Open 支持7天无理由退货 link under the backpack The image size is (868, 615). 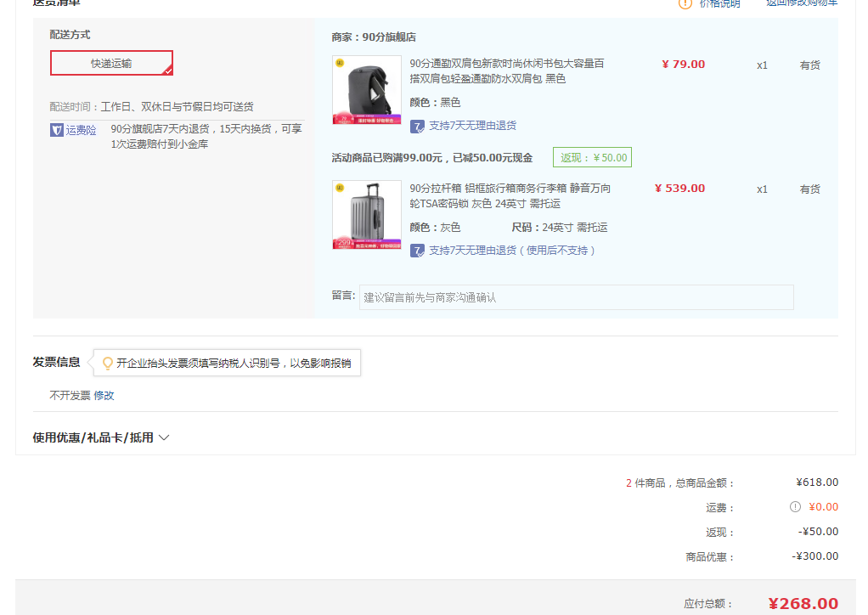click(x=472, y=126)
